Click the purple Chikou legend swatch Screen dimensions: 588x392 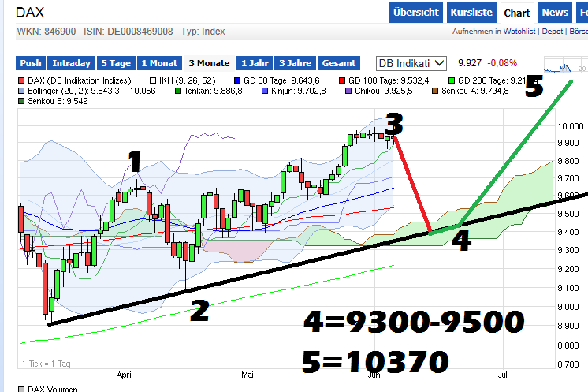pos(348,91)
